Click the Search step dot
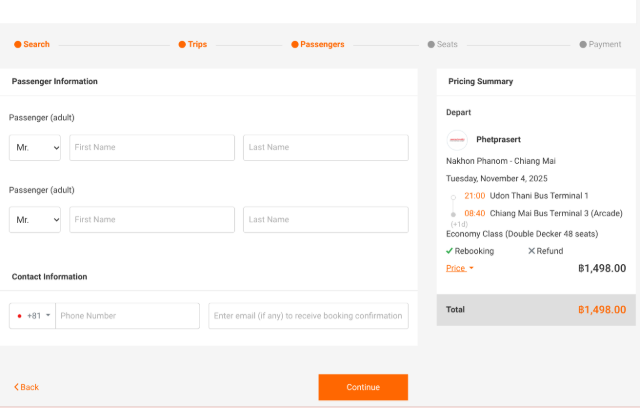The width and height of the screenshot is (640, 408). [x=17, y=44]
